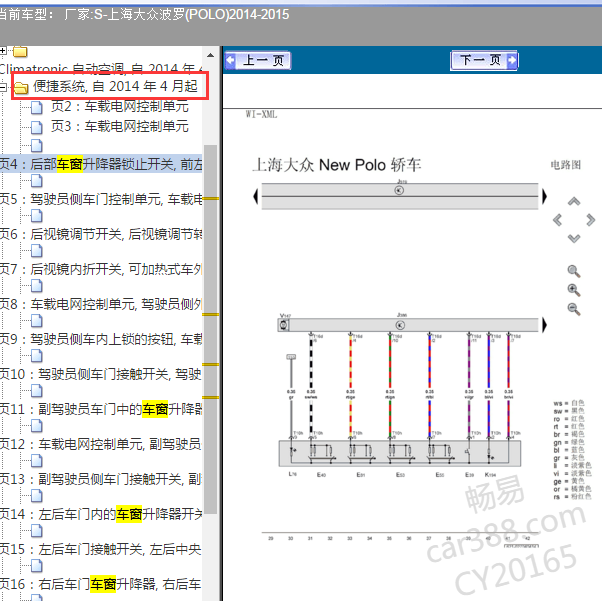
Task: Go to next page with 下一页 button
Action: click(484, 60)
